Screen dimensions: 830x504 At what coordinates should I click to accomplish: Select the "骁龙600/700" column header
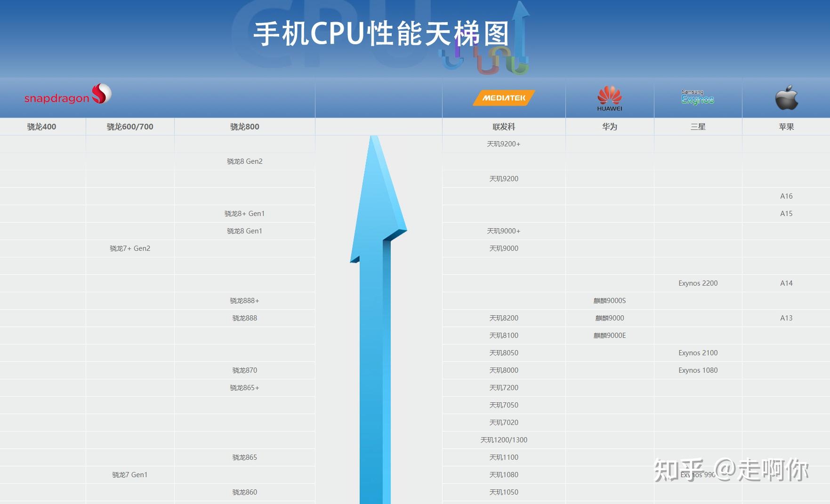tap(130, 127)
